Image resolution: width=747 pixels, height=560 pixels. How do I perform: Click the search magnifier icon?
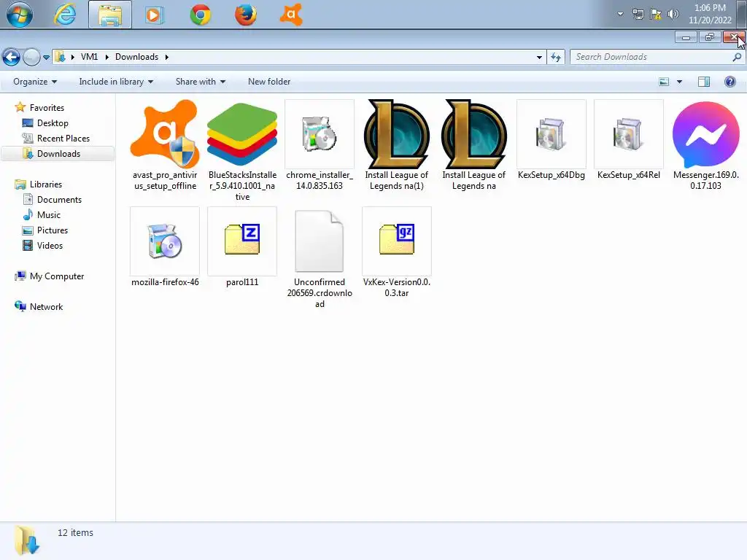(x=737, y=57)
